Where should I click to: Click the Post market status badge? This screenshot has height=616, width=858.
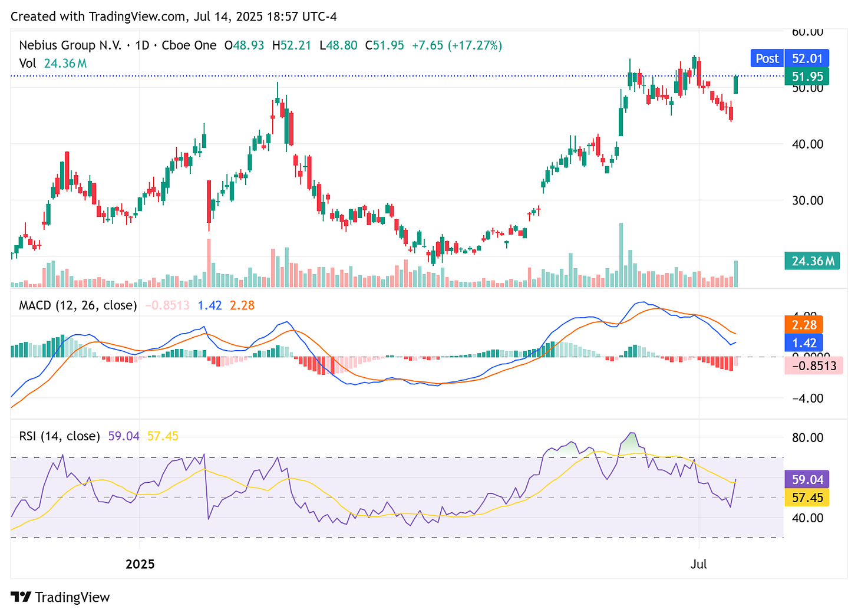[766, 58]
